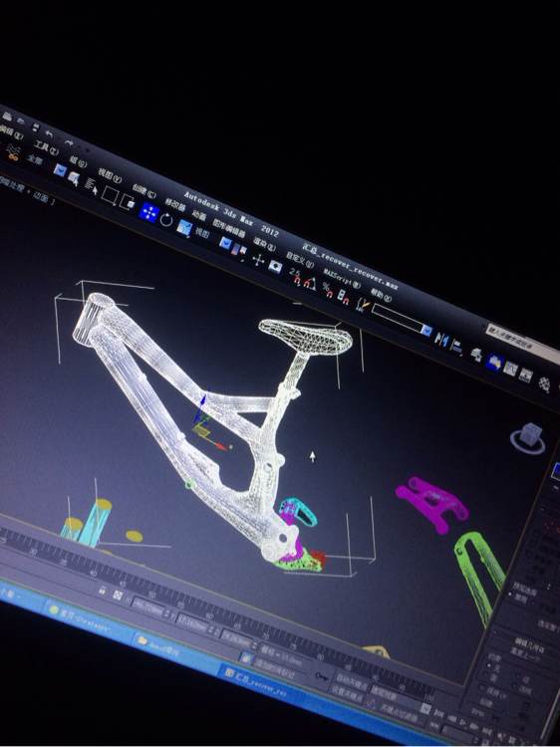
Task: Open the 自定义(U) Customize menu
Action: point(300,260)
